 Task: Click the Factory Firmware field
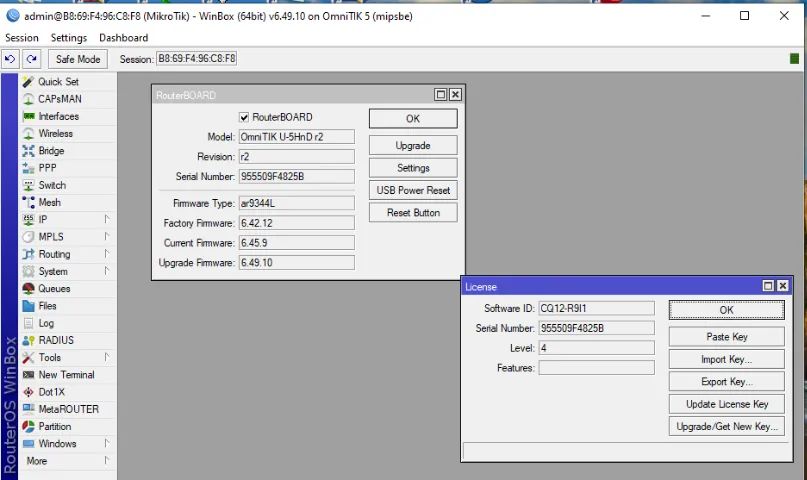296,223
